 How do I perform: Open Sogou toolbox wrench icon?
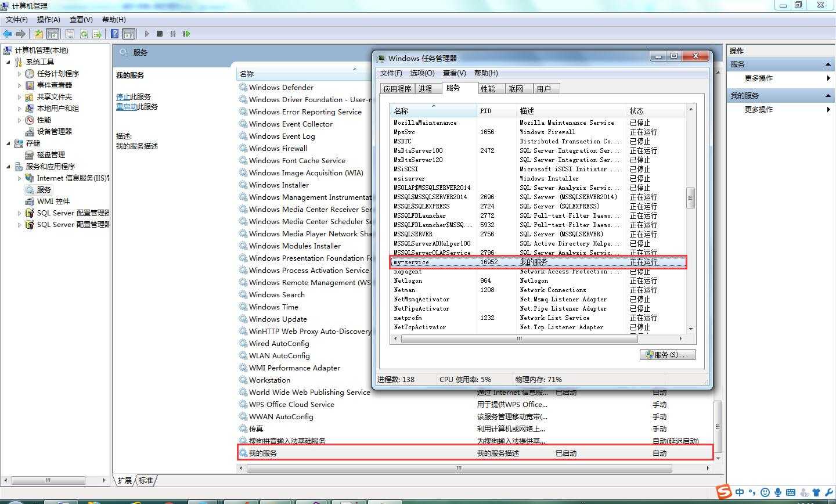pyautogui.click(x=828, y=492)
